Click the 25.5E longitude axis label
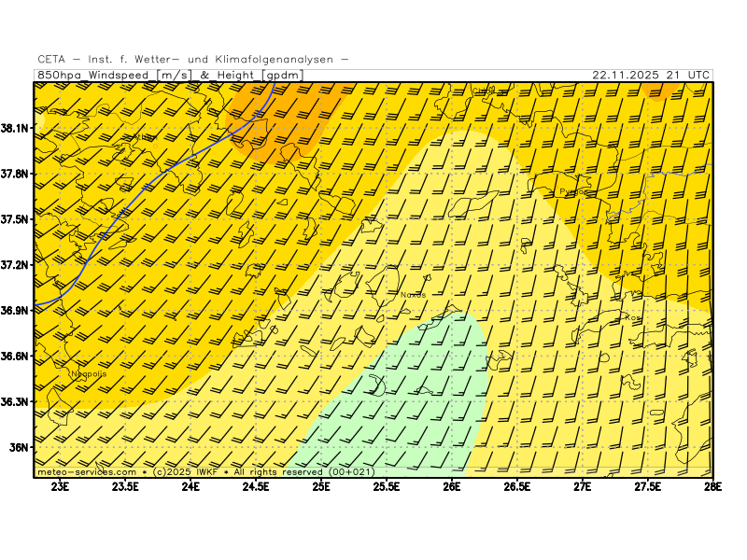Image resolution: width=747 pixels, height=560 pixels. pyautogui.click(x=387, y=486)
